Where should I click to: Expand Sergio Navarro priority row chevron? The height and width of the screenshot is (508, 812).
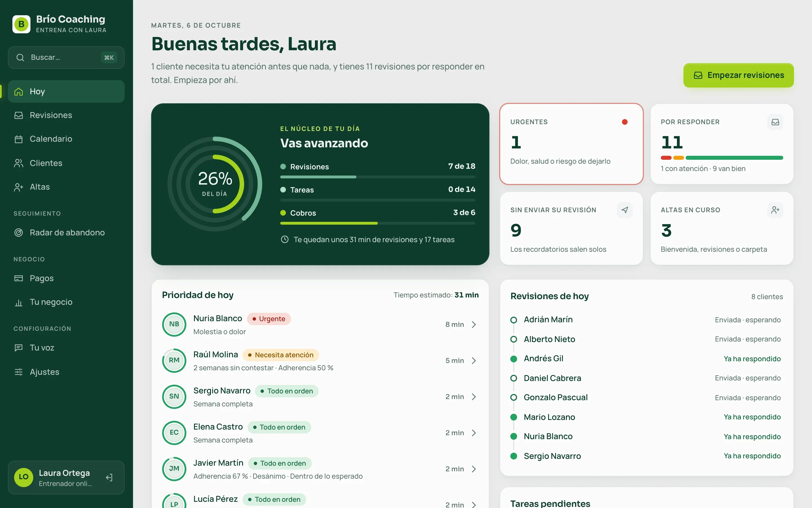coord(474,397)
